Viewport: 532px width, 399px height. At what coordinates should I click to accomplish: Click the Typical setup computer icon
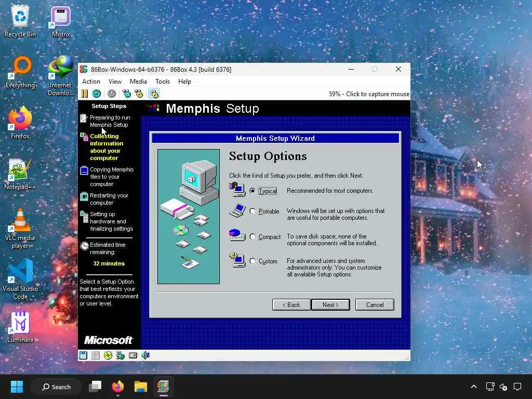[x=237, y=190]
